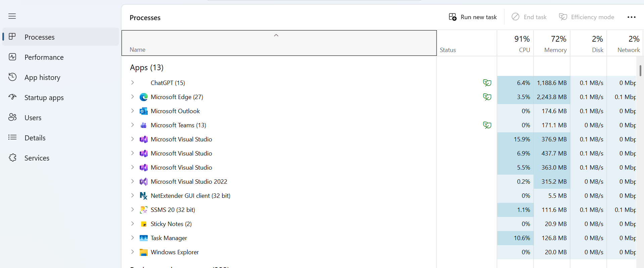Click the vertical scrollbar thumb

(x=640, y=71)
